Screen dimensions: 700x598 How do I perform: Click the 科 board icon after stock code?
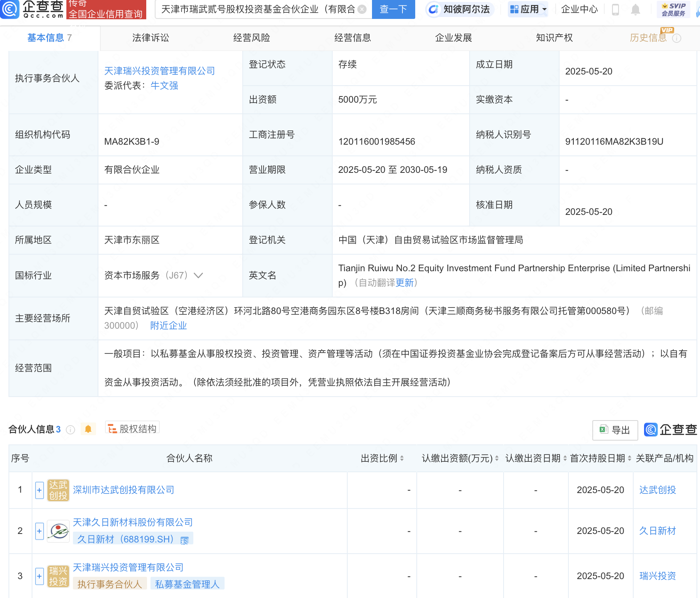click(184, 540)
